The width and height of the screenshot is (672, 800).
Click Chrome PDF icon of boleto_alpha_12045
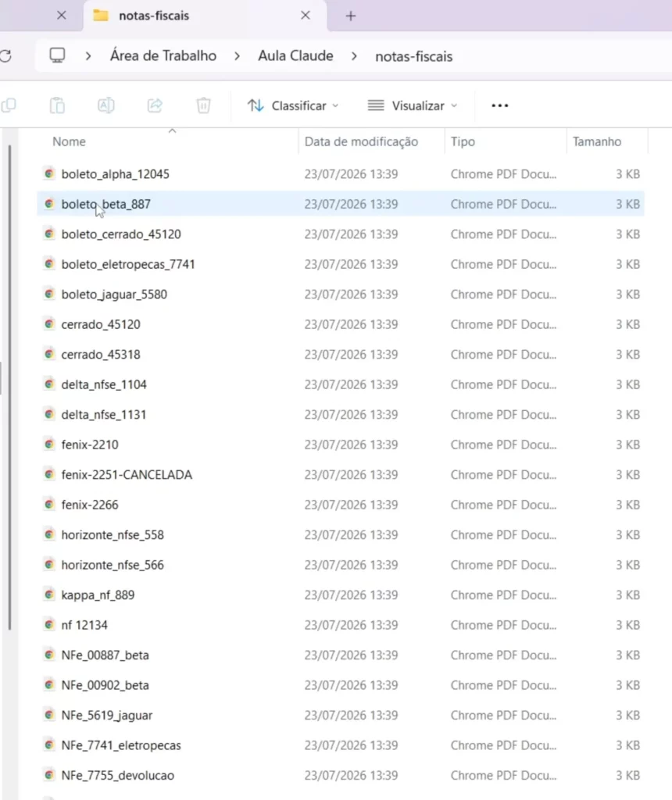click(x=49, y=173)
